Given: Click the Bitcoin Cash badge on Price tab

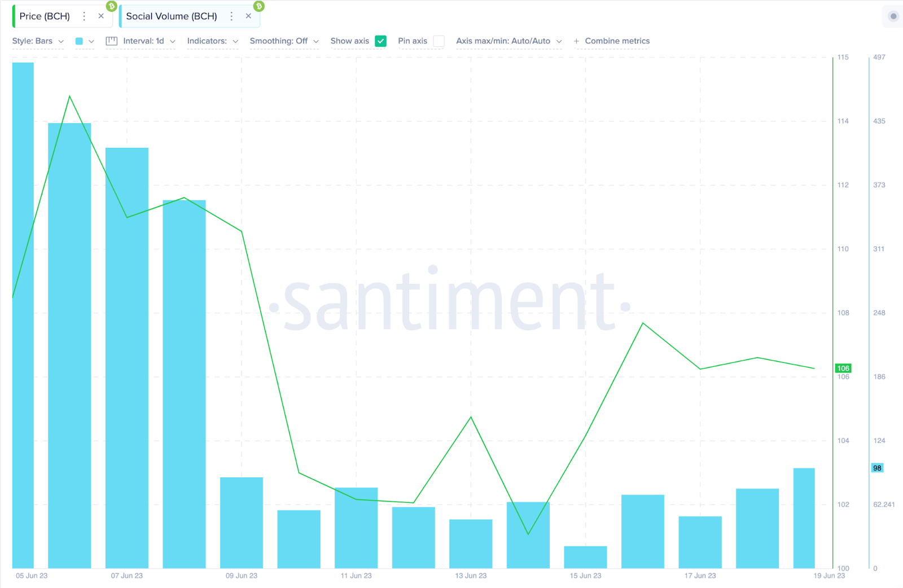Looking at the screenshot, I should (x=112, y=6).
